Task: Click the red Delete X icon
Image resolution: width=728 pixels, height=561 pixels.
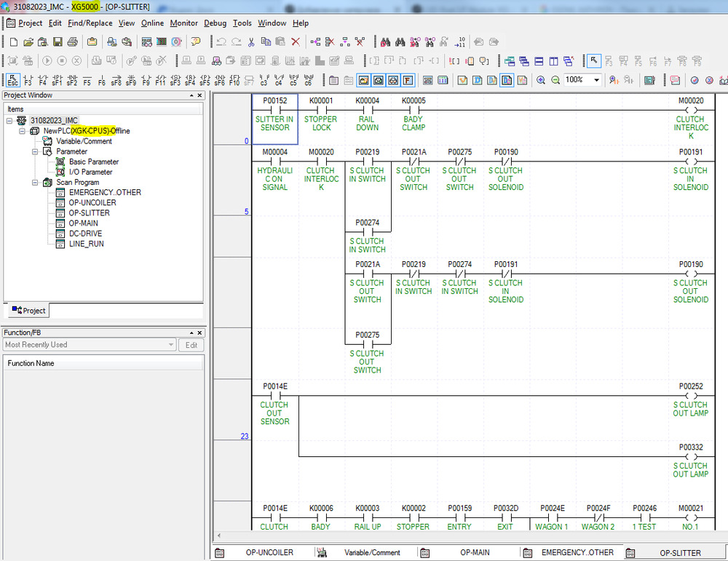Action: 296,42
